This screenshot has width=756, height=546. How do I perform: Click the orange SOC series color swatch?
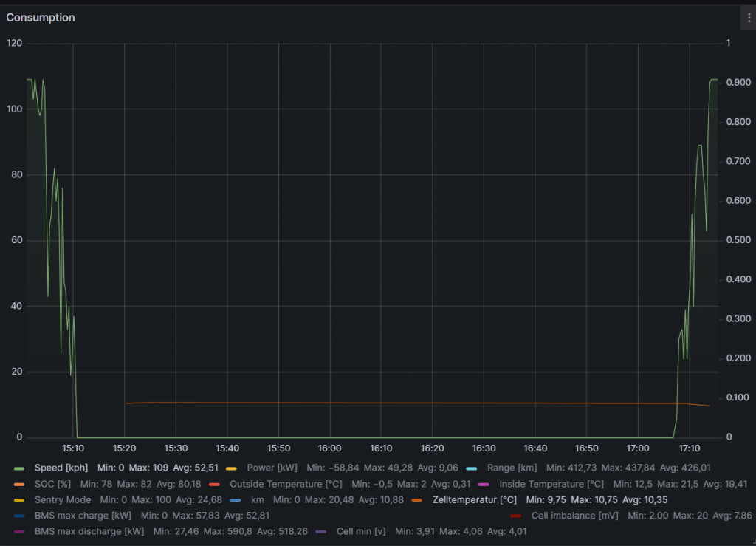[19, 484]
